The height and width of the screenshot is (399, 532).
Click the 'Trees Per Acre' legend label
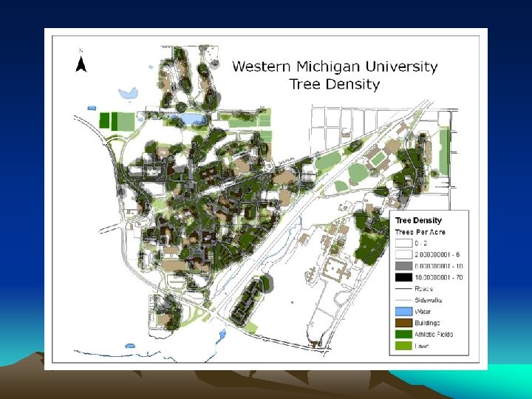pyautogui.click(x=420, y=232)
